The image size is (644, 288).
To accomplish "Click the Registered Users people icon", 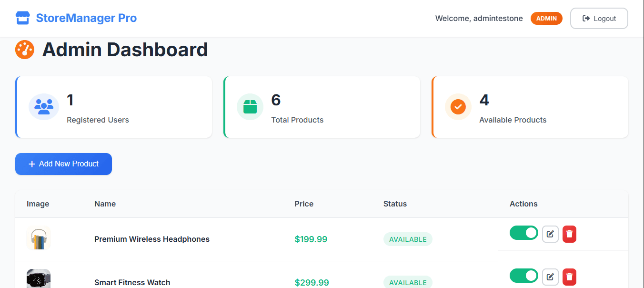I will click(44, 107).
